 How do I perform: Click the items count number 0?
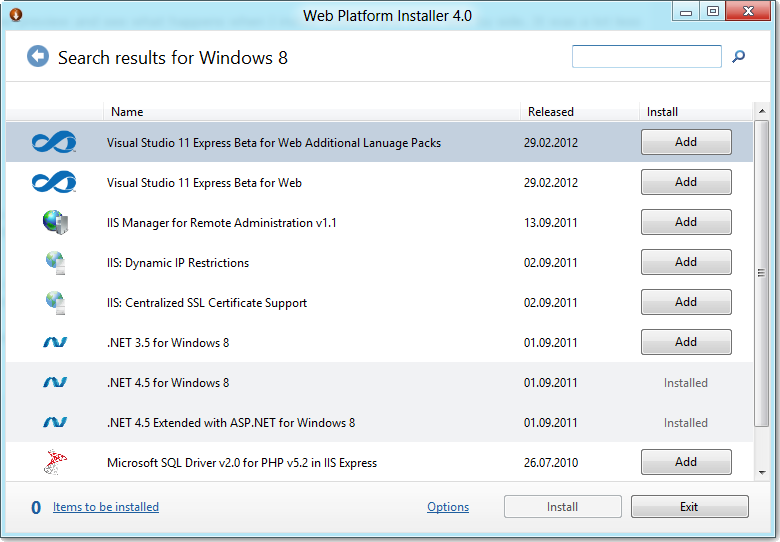(36, 508)
